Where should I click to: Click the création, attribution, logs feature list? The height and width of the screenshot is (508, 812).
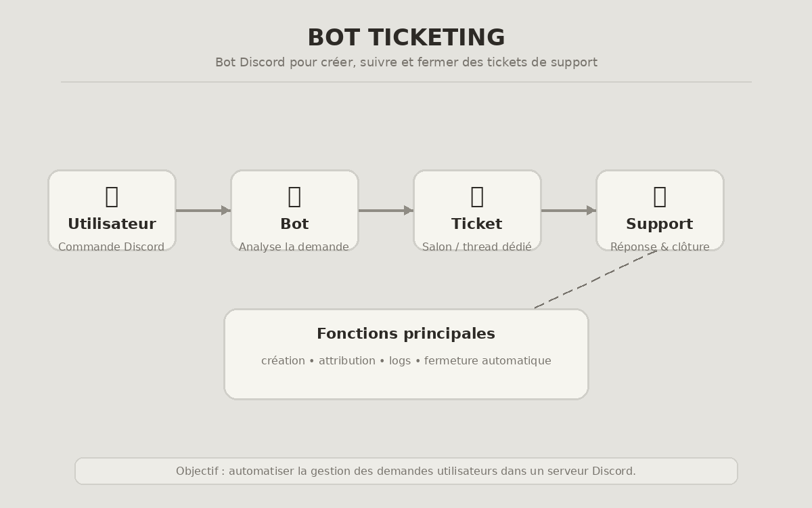coord(406,361)
